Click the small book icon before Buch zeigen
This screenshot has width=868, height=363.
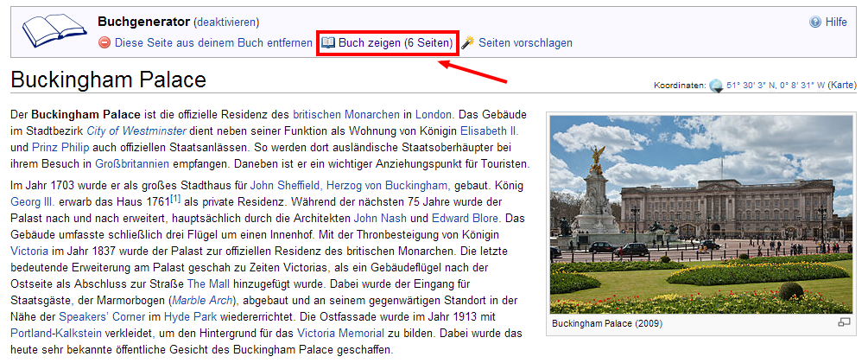(x=328, y=42)
